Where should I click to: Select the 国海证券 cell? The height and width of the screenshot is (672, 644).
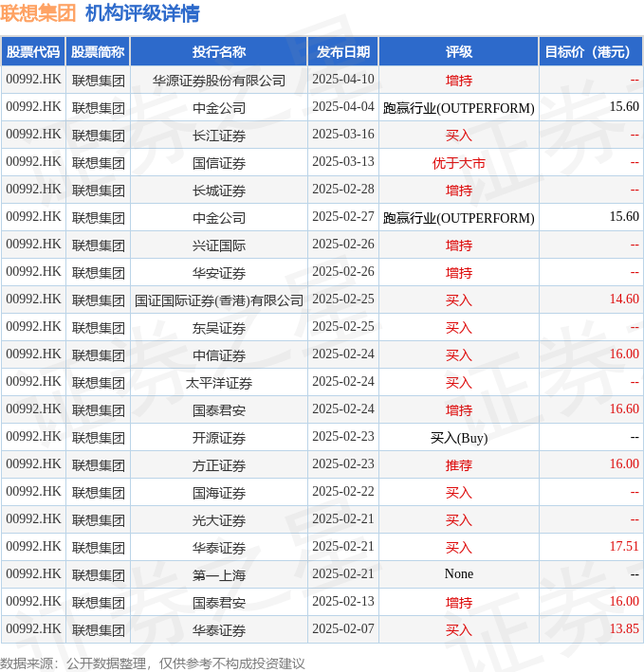[x=219, y=493]
